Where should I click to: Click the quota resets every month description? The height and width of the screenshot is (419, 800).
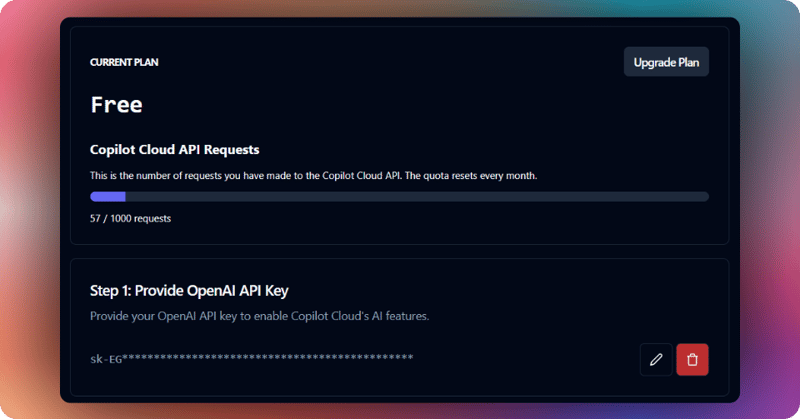(x=314, y=176)
